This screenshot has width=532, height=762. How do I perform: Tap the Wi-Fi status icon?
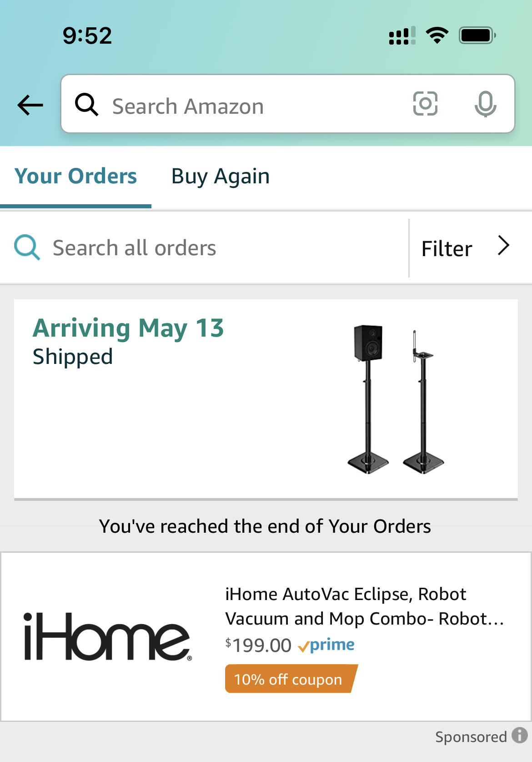[437, 35]
